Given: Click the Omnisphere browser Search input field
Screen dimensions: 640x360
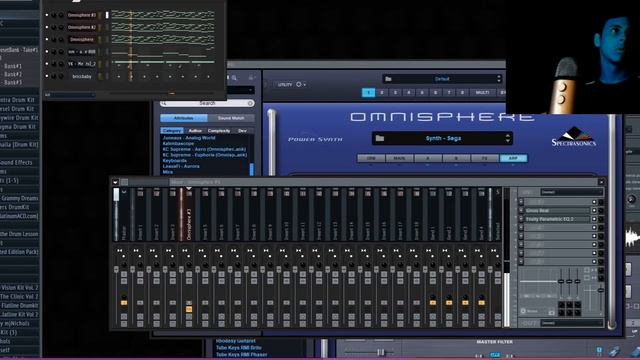Looking at the screenshot, I should point(207,103).
